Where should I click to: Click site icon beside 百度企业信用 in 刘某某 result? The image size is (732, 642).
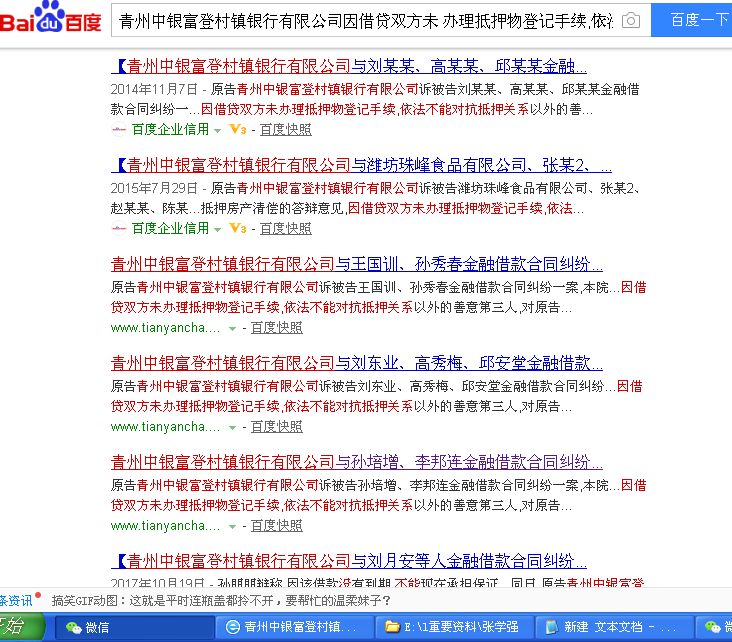tap(119, 129)
